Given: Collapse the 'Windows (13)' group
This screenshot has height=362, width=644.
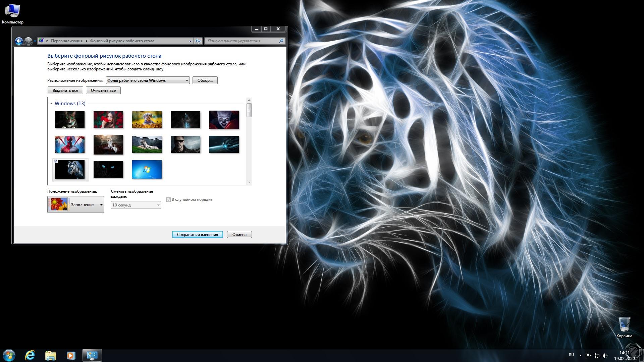Looking at the screenshot, I should coord(51,103).
